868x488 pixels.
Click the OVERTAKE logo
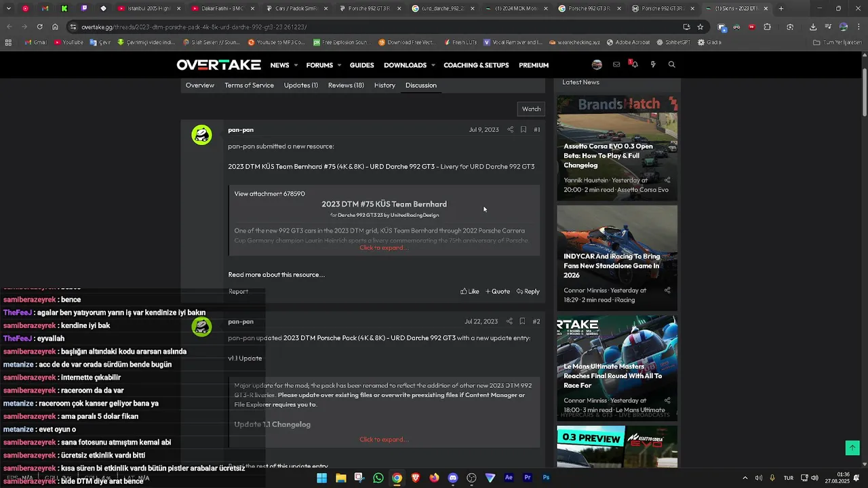click(x=219, y=65)
